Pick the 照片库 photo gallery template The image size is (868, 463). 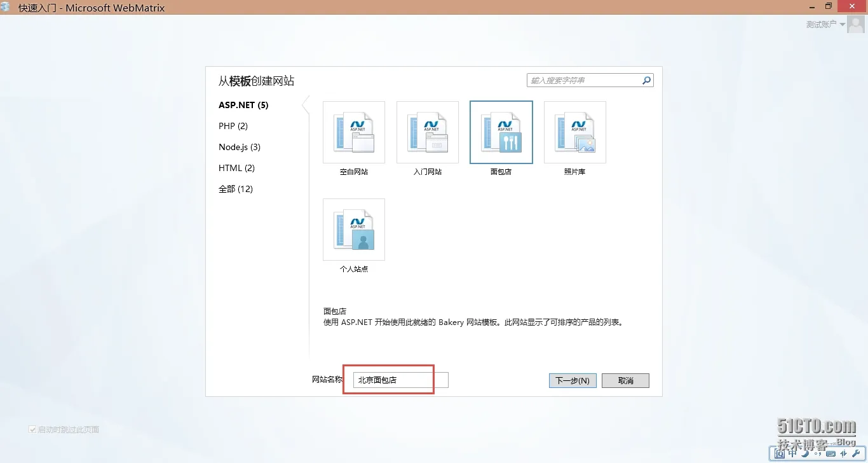pyautogui.click(x=575, y=132)
